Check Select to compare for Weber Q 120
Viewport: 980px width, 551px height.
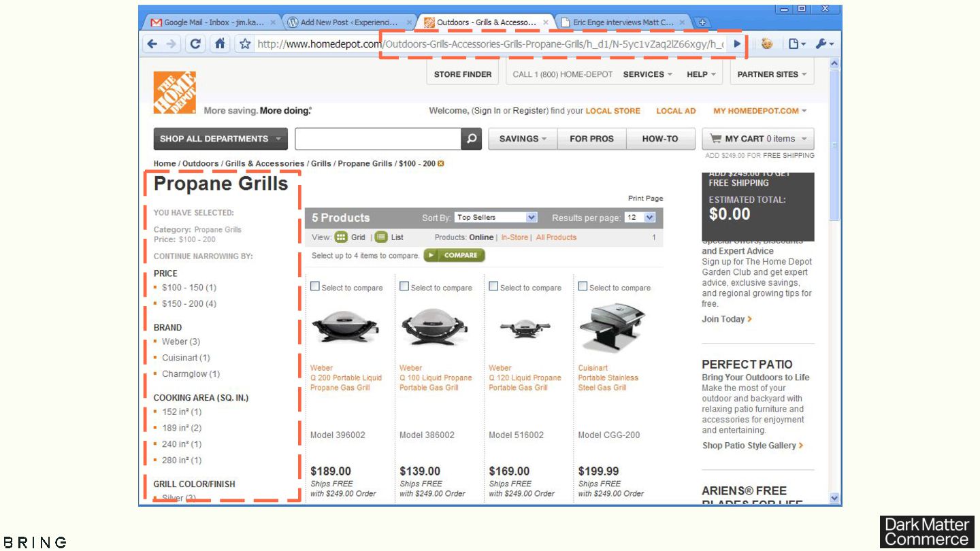(x=493, y=286)
